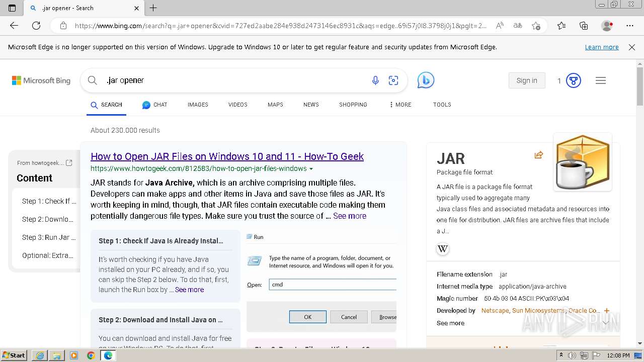644x362 pixels.
Task: Jump to Step 3: Run Jar in Content
Action: (x=49, y=237)
